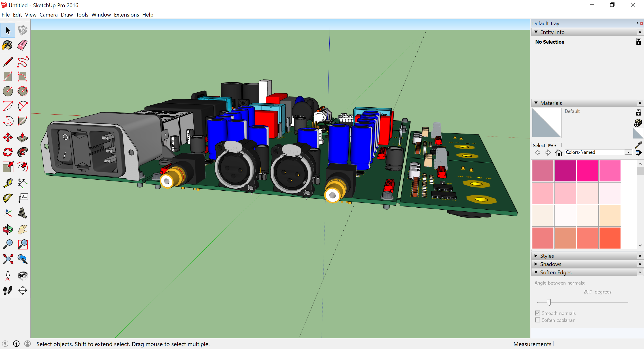Click the Create Material icon

click(x=638, y=123)
